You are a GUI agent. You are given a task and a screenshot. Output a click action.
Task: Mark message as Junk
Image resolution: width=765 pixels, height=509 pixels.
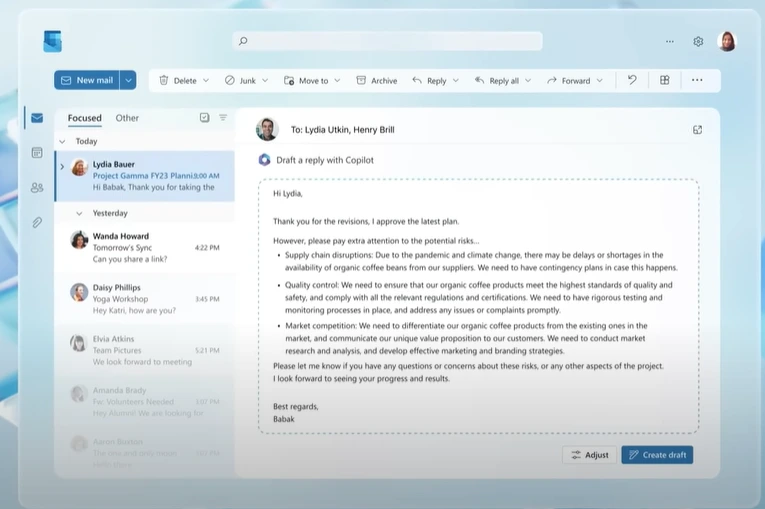click(241, 81)
